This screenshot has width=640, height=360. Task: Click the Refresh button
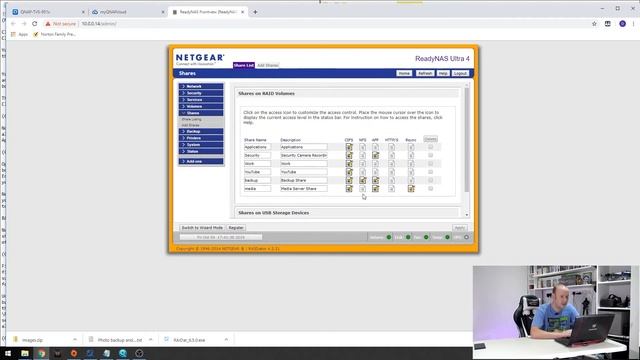pos(425,73)
